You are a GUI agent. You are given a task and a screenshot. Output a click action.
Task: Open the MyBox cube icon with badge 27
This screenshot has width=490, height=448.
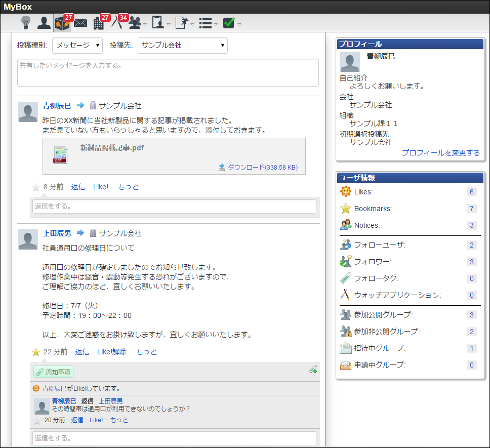tap(62, 23)
